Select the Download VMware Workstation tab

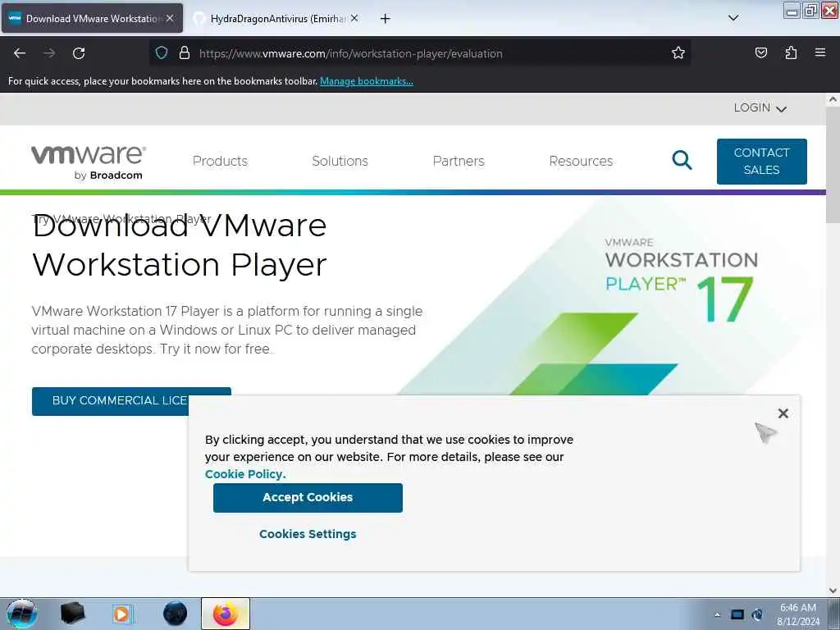(x=92, y=19)
